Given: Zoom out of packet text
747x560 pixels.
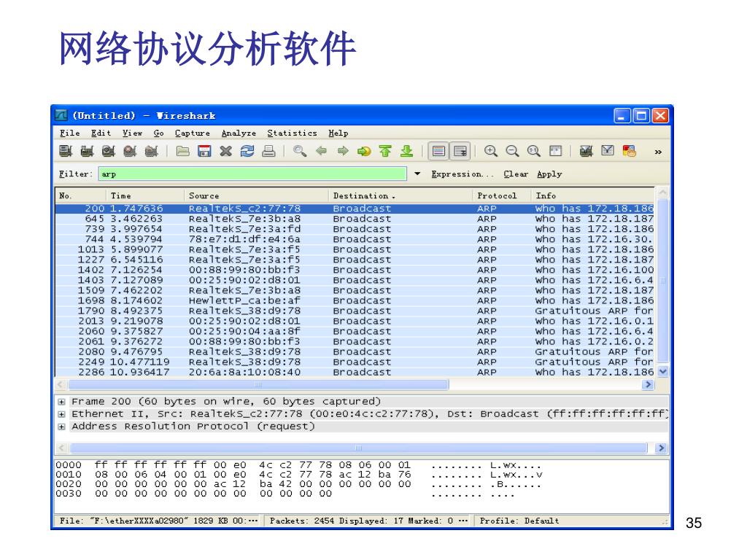Looking at the screenshot, I should pyautogui.click(x=512, y=152).
